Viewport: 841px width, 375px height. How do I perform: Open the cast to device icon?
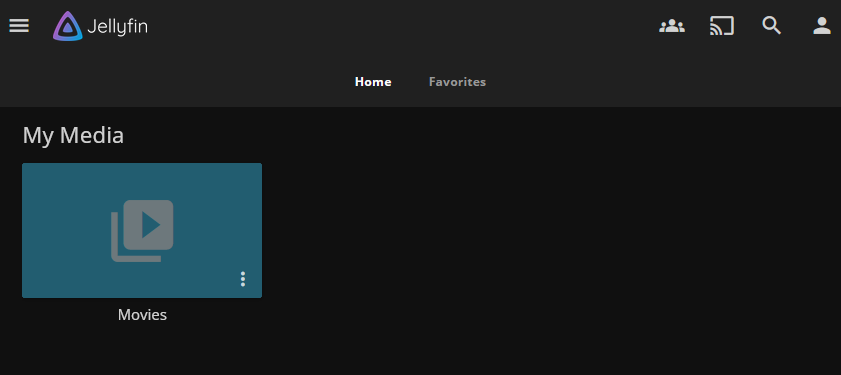pos(721,26)
